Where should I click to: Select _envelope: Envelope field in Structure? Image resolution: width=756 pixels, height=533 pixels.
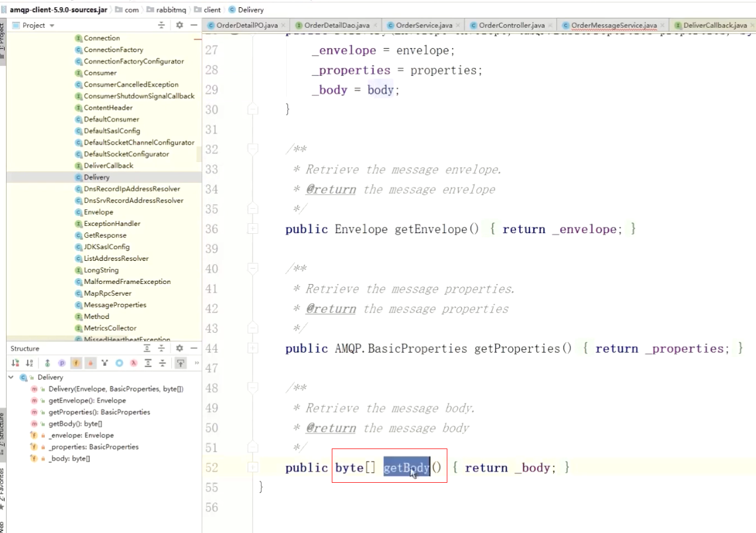[x=81, y=435]
